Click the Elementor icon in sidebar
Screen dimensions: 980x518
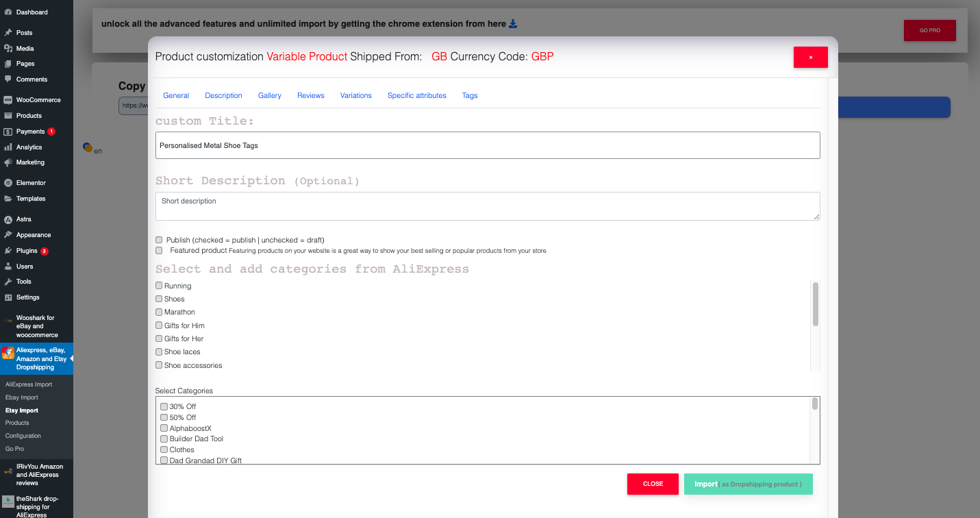tap(8, 183)
